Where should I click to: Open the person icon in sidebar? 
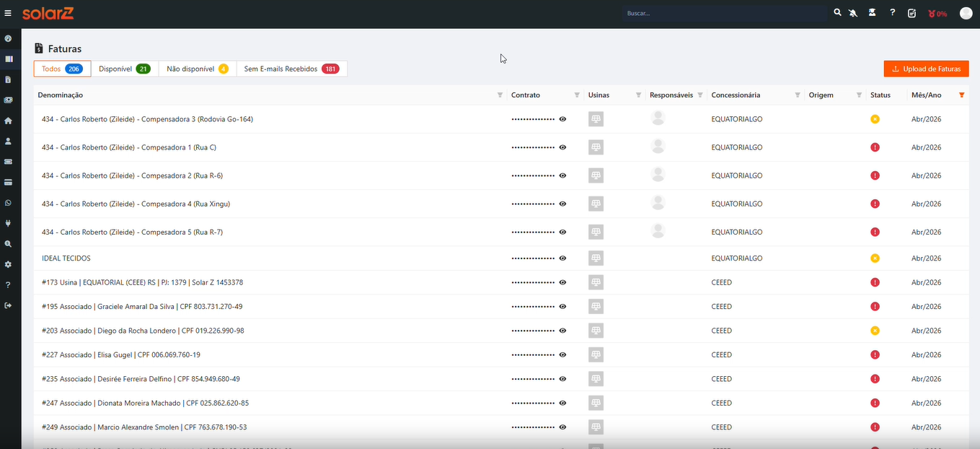click(8, 141)
